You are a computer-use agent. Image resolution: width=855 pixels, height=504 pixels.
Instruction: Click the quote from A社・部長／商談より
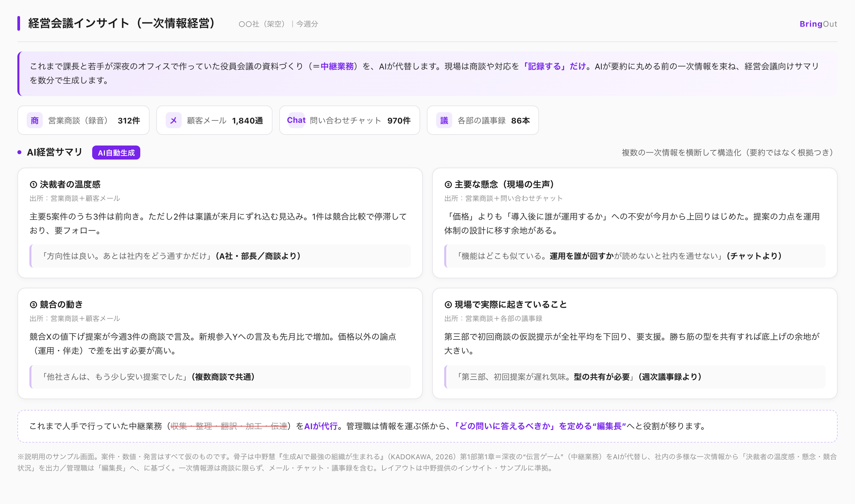click(220, 256)
